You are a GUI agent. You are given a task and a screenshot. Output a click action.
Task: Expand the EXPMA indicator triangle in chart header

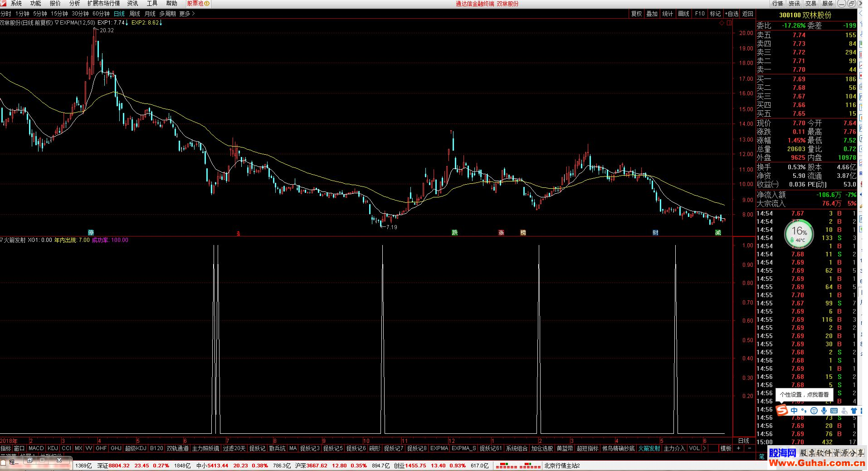tap(57, 23)
